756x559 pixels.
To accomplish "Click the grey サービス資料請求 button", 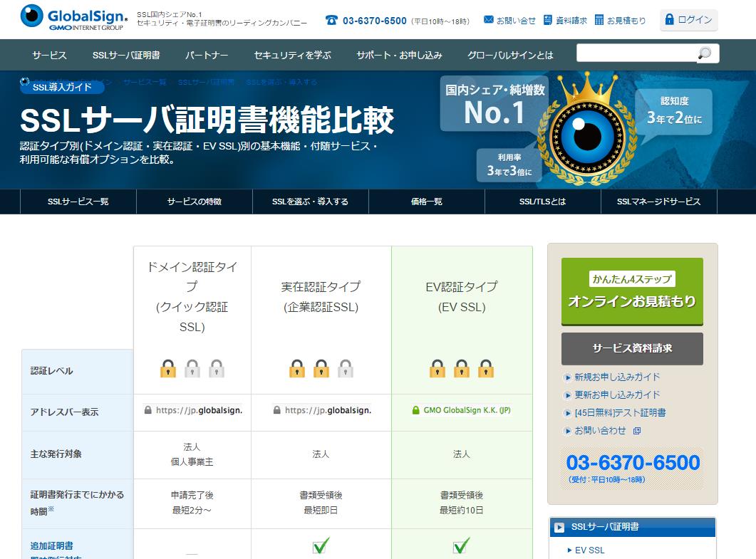I will [x=632, y=348].
